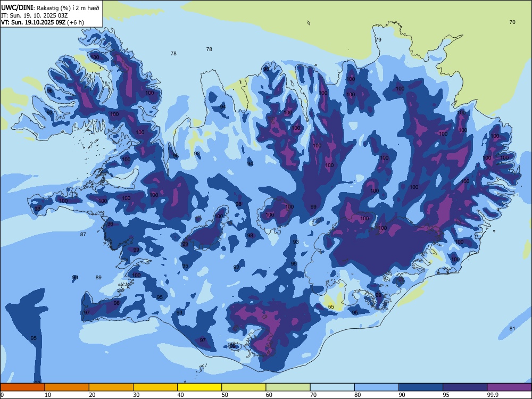Select the 95–99.9 indigo legend swatch

click(x=465, y=387)
